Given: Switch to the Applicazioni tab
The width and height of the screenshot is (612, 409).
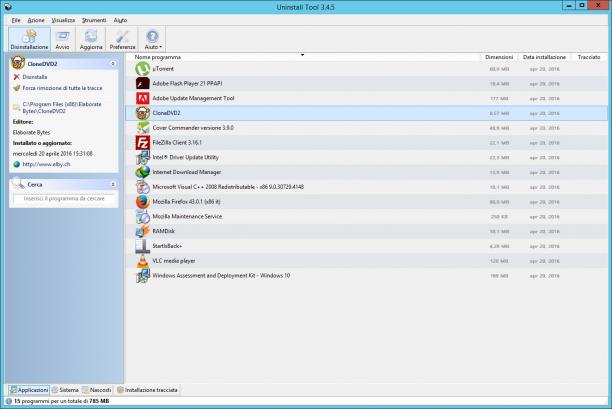Looking at the screenshot, I should [x=29, y=390].
